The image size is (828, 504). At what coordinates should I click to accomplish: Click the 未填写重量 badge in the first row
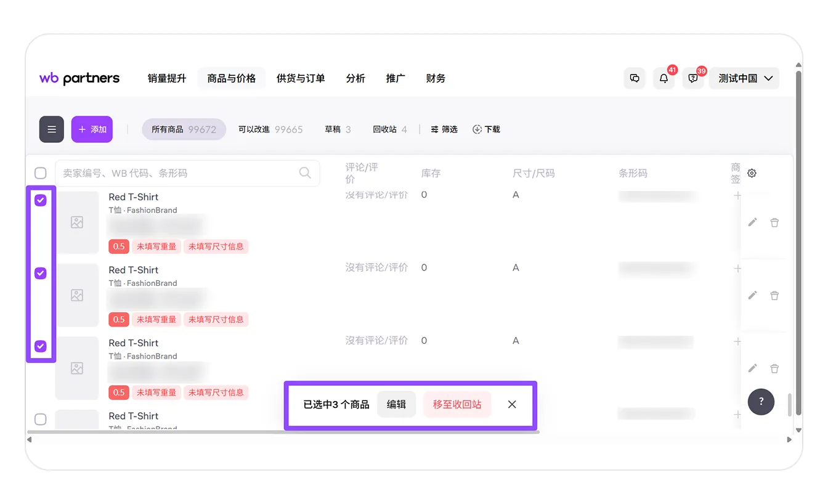(x=156, y=246)
